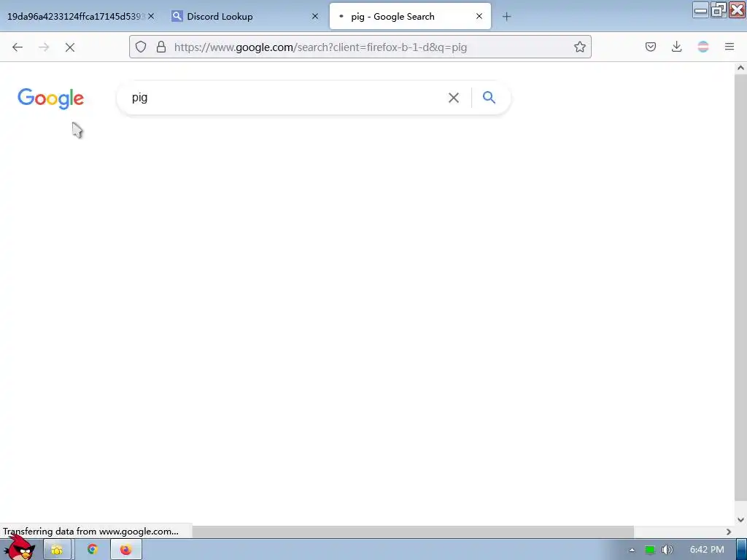Show hidden system tray icons

pos(632,550)
